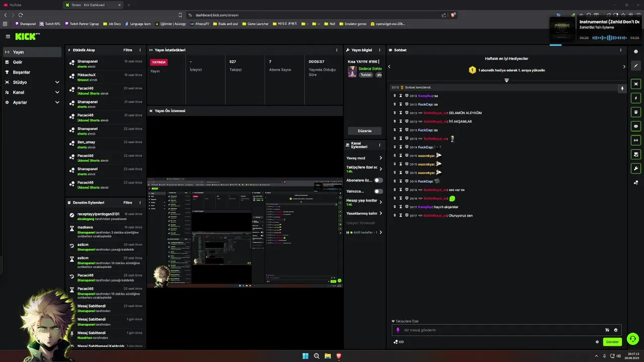Open 'Hesap yaşı kısıtlar' setting
This screenshot has height=362, width=644.
click(364, 202)
